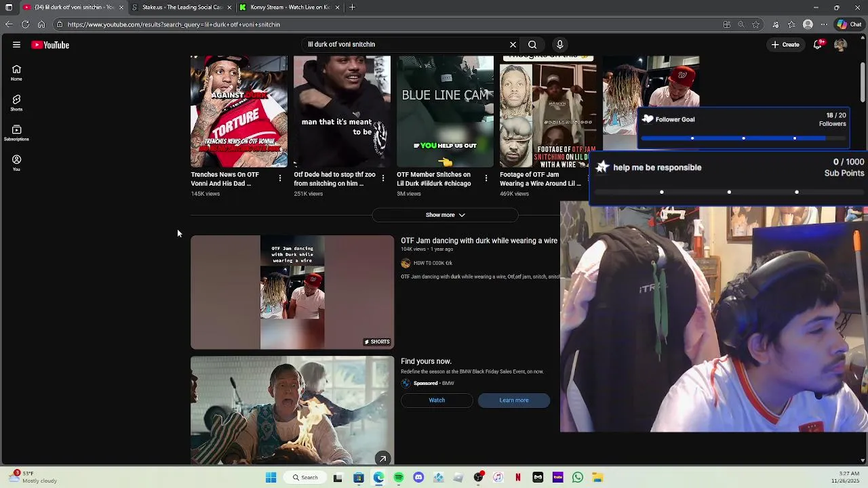Image resolution: width=868 pixels, height=488 pixels.
Task: Open Copilot Chat in Edge
Action: click(849, 24)
